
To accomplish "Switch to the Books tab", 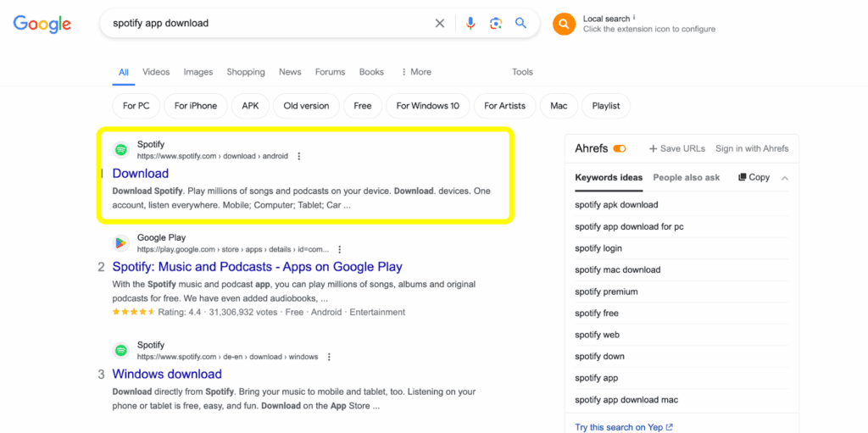I will [371, 72].
